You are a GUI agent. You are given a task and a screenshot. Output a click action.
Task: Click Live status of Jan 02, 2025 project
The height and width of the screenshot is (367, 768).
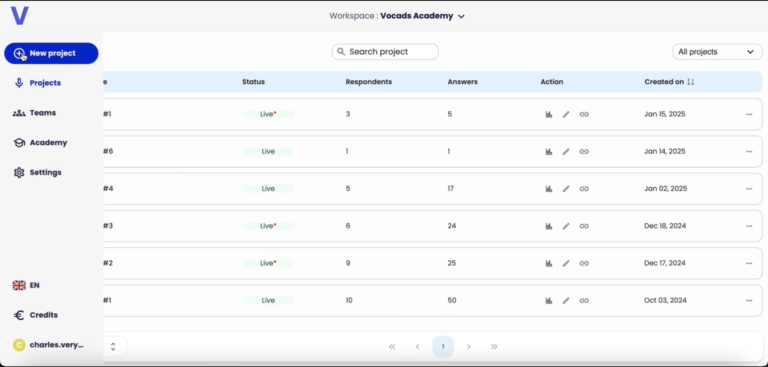point(268,189)
